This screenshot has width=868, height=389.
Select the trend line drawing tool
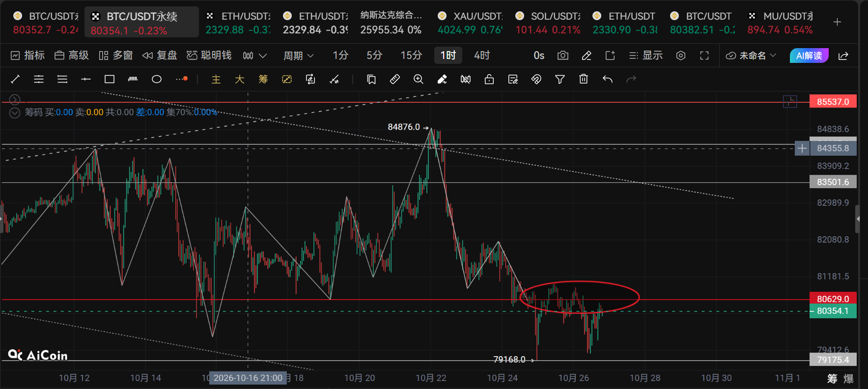tap(15, 79)
